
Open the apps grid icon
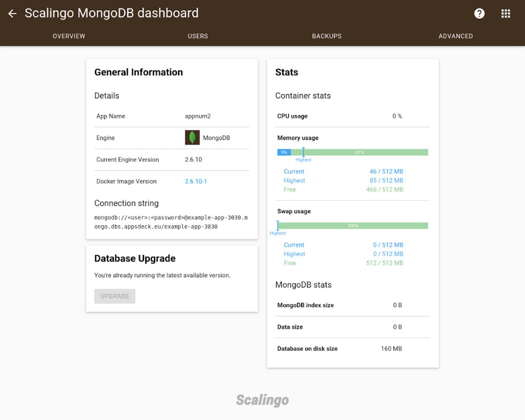(x=506, y=14)
